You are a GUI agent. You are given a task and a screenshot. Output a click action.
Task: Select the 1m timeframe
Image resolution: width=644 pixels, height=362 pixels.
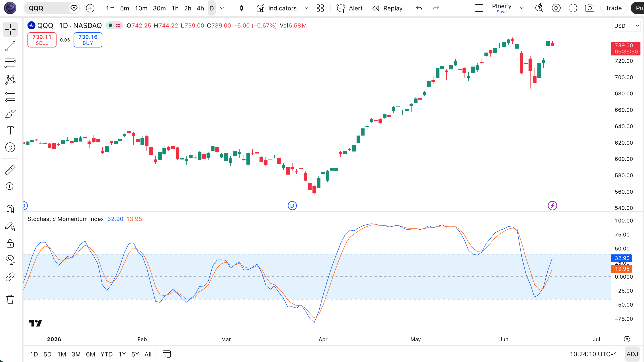(110, 8)
